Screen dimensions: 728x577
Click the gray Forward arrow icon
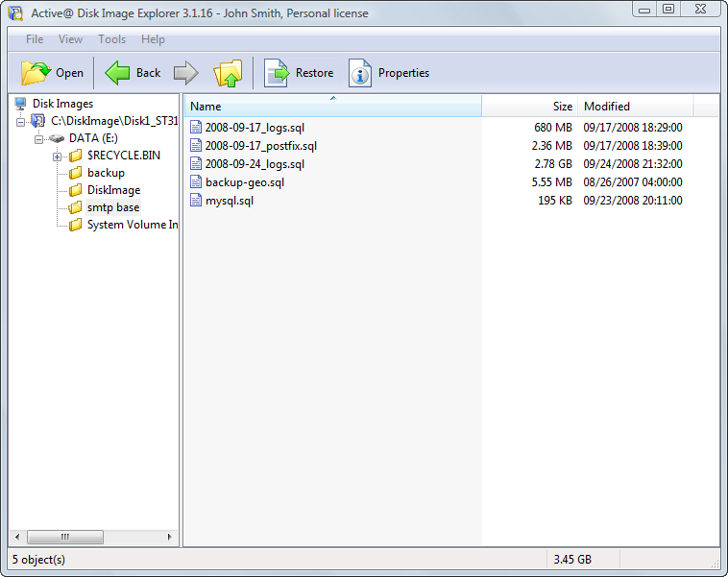185,73
